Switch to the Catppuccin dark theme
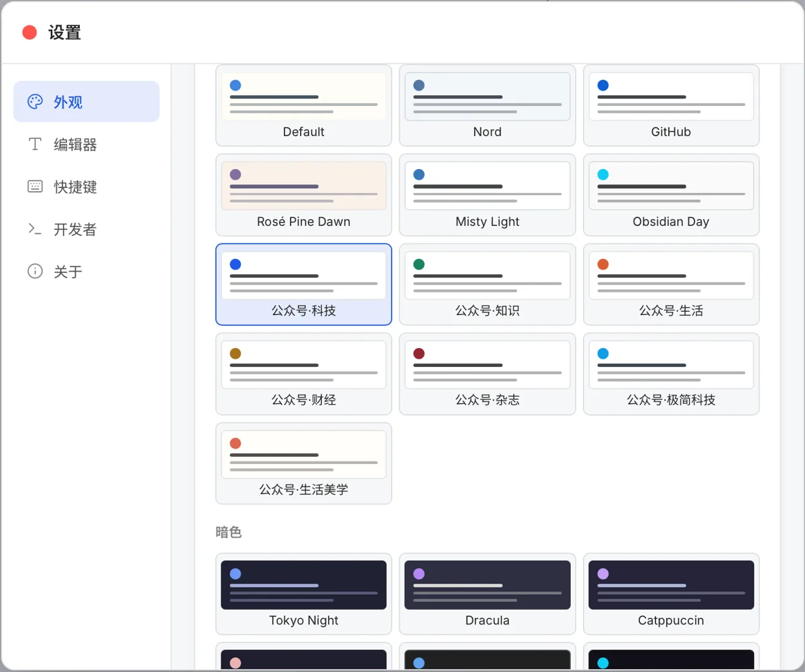 (672, 594)
